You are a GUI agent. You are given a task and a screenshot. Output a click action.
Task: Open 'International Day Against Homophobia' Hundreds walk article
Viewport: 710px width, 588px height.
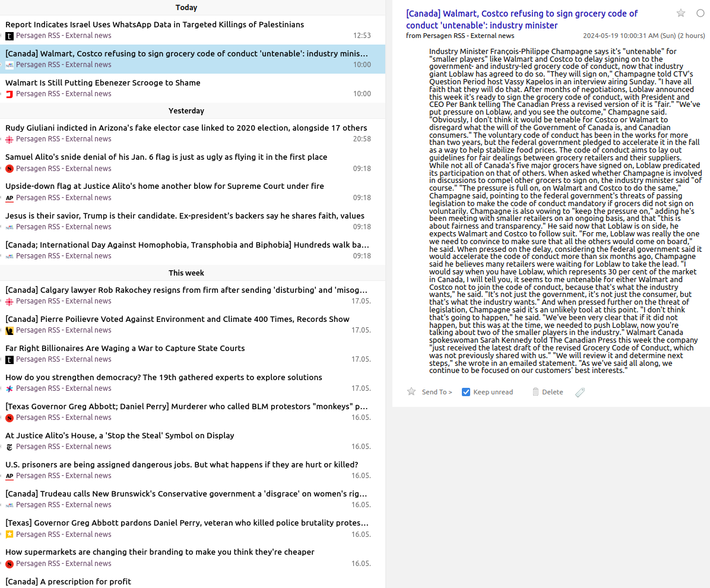(x=187, y=245)
